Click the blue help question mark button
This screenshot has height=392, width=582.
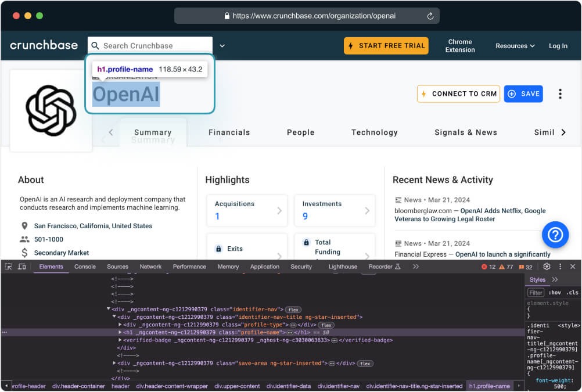click(555, 235)
